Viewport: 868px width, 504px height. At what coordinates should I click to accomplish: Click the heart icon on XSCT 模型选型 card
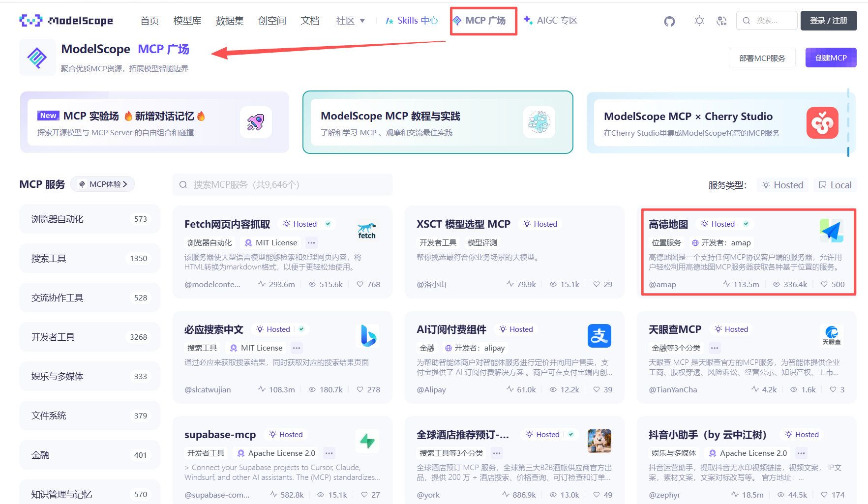point(597,284)
